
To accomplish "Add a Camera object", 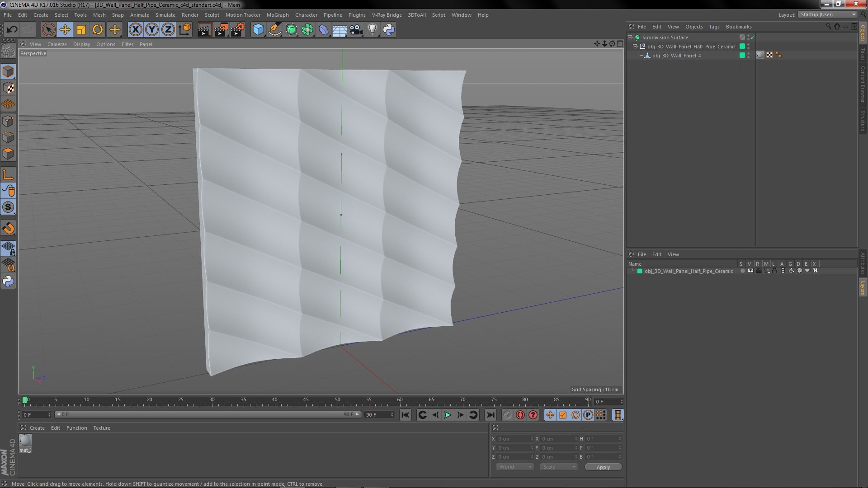I will (356, 30).
